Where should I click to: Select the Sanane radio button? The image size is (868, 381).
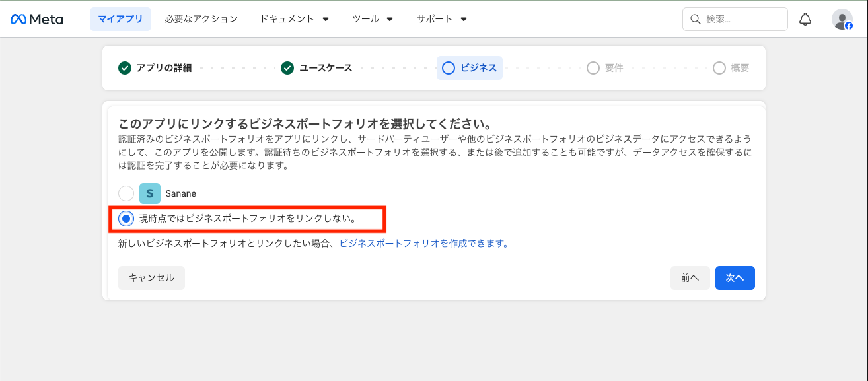126,193
